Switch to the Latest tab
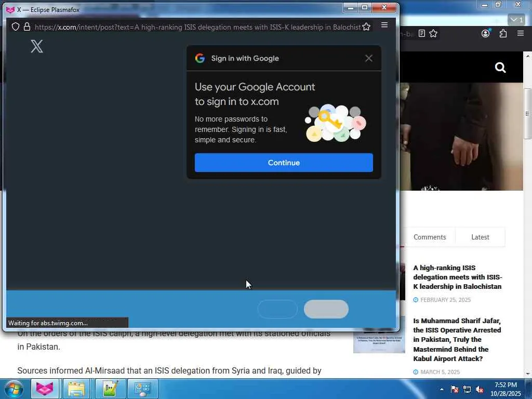The width and height of the screenshot is (532, 399). tap(480, 237)
